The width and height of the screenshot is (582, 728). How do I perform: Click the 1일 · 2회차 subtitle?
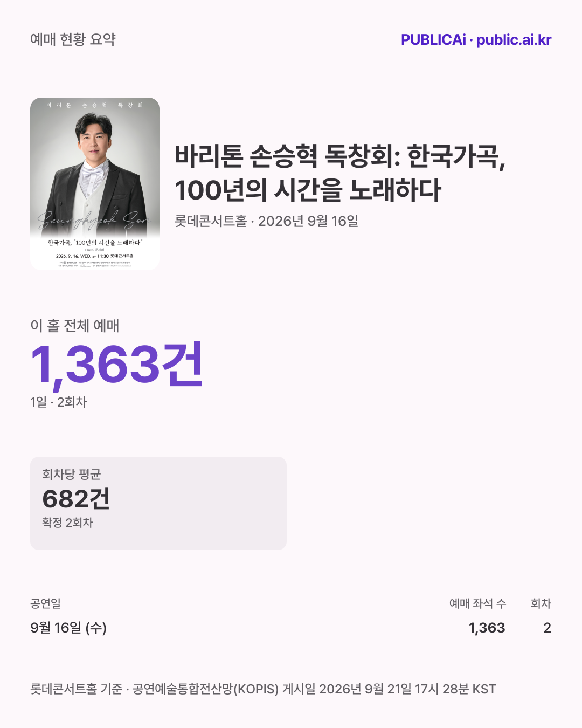(x=58, y=402)
